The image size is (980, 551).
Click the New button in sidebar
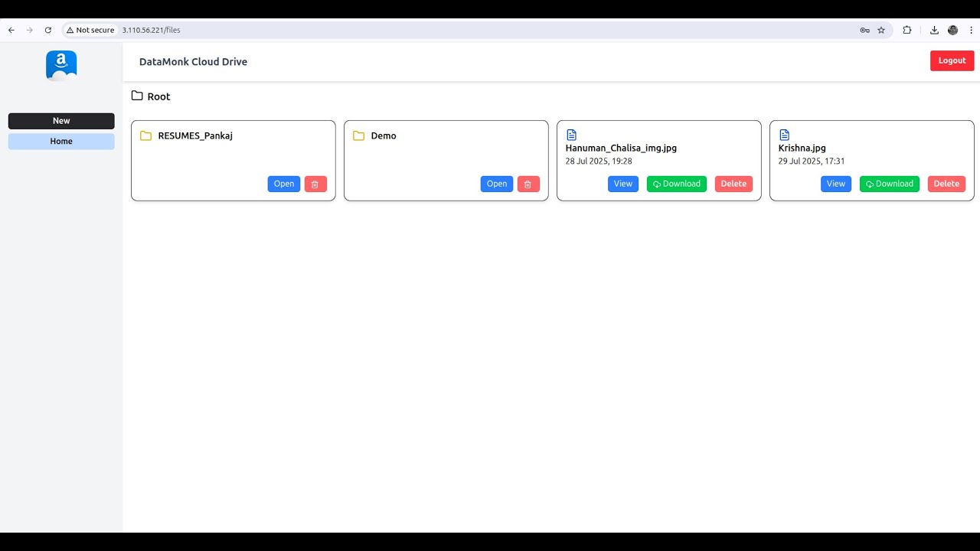61,121
